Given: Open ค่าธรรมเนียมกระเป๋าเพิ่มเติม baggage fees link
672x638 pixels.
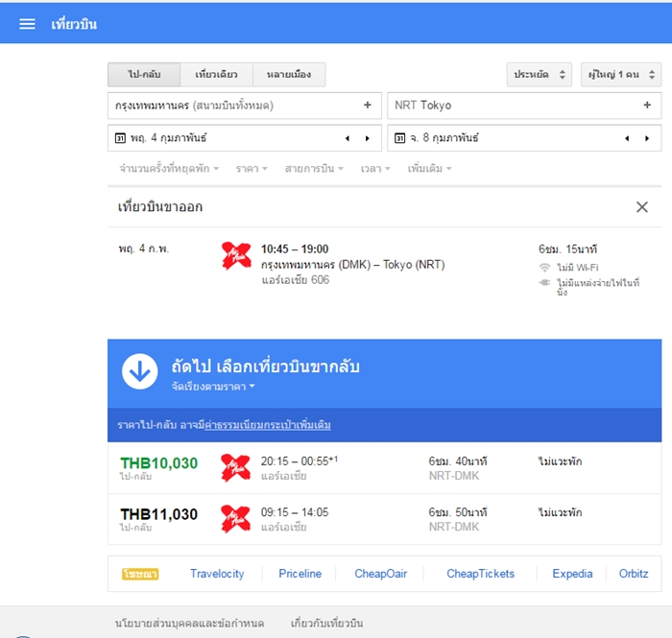Looking at the screenshot, I should click(x=268, y=425).
